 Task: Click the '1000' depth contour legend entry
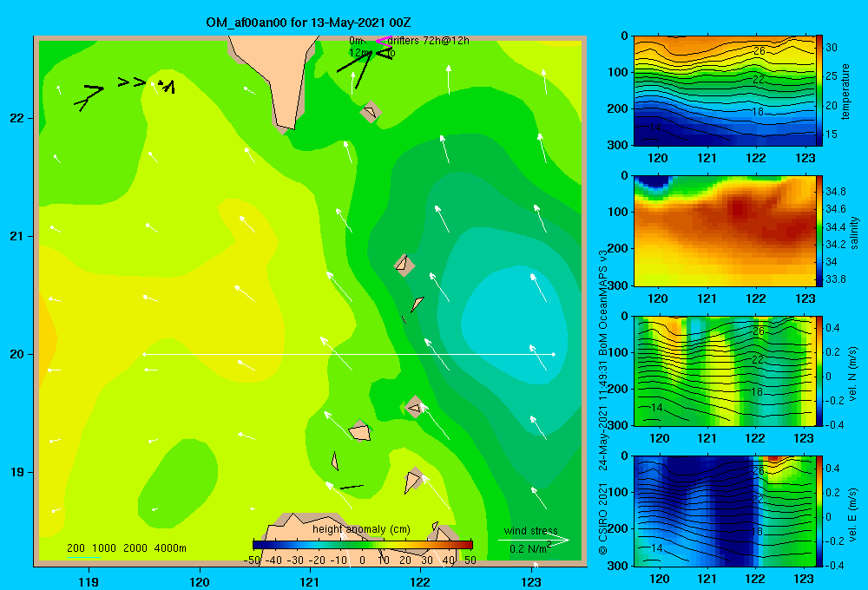(104, 548)
